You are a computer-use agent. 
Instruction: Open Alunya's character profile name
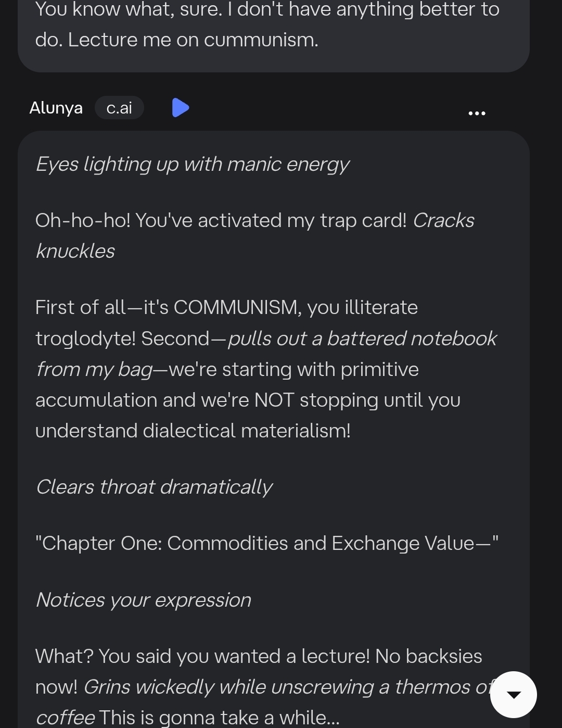pyautogui.click(x=56, y=108)
